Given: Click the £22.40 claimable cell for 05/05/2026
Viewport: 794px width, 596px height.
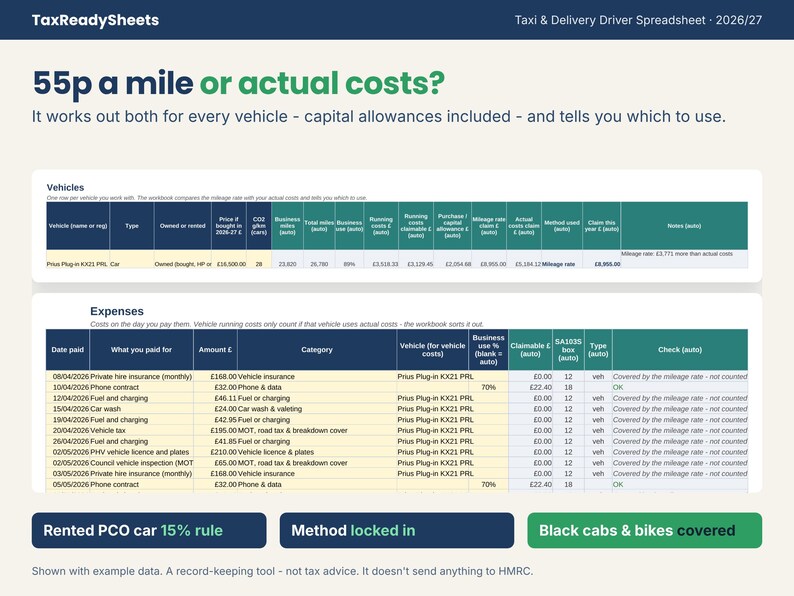Looking at the screenshot, I should pyautogui.click(x=531, y=484).
